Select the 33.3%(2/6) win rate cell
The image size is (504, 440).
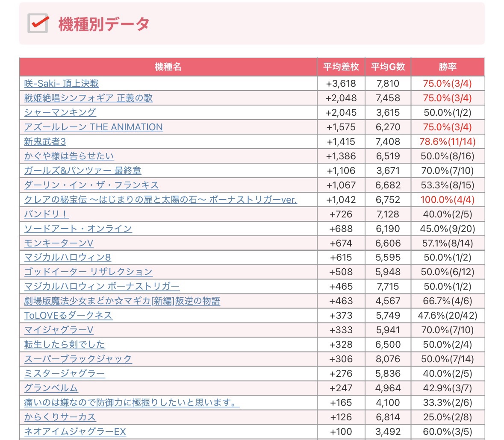(x=448, y=403)
